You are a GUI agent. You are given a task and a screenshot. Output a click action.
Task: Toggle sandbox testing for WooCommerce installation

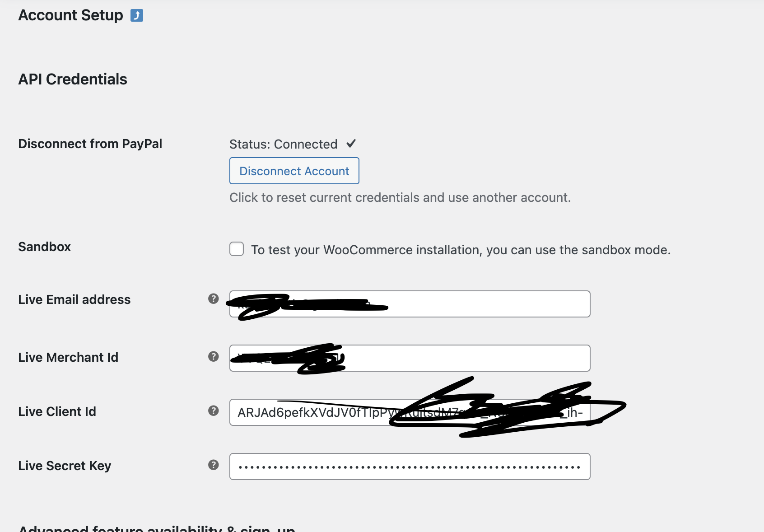[x=236, y=249]
